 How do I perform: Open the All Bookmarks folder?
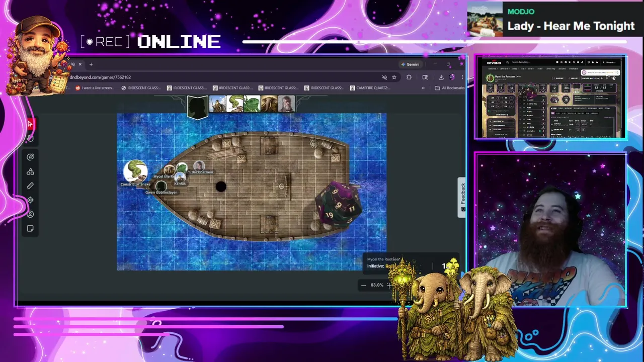450,88
